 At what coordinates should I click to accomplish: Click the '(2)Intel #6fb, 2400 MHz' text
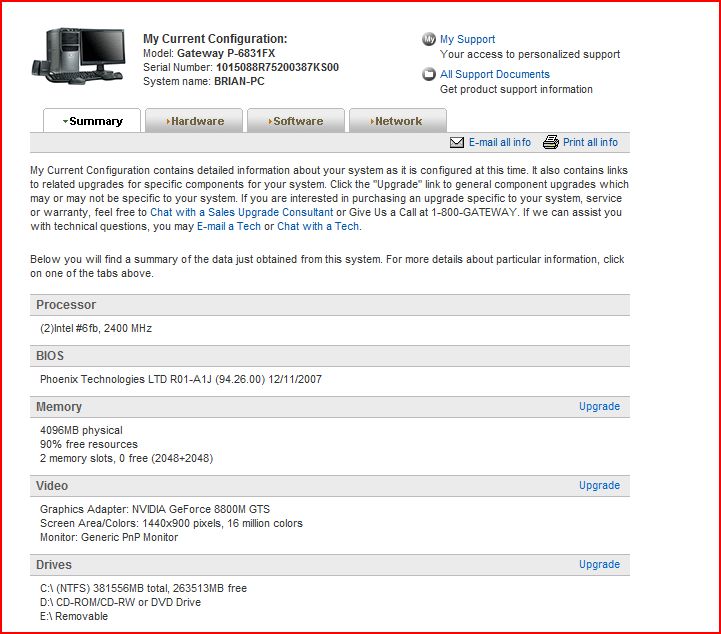tap(96, 328)
